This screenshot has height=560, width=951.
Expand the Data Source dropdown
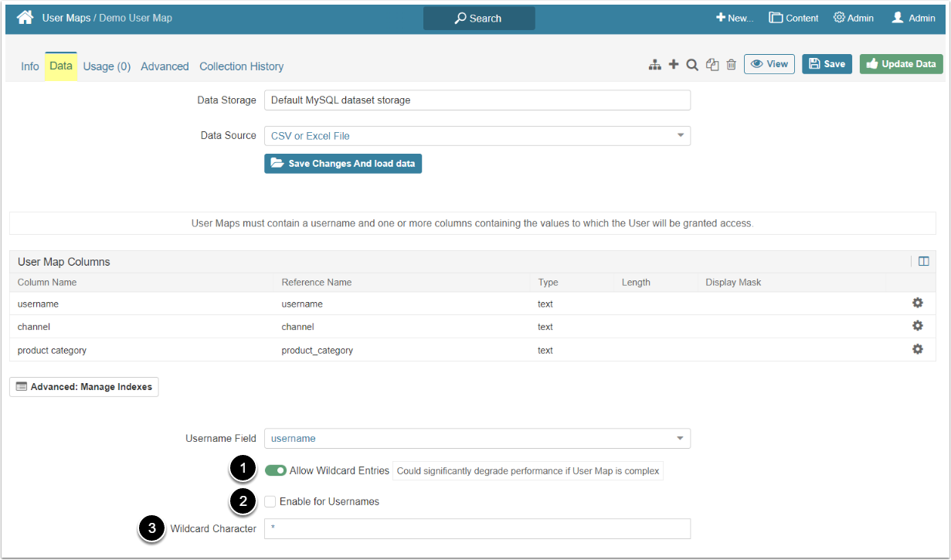click(x=477, y=136)
